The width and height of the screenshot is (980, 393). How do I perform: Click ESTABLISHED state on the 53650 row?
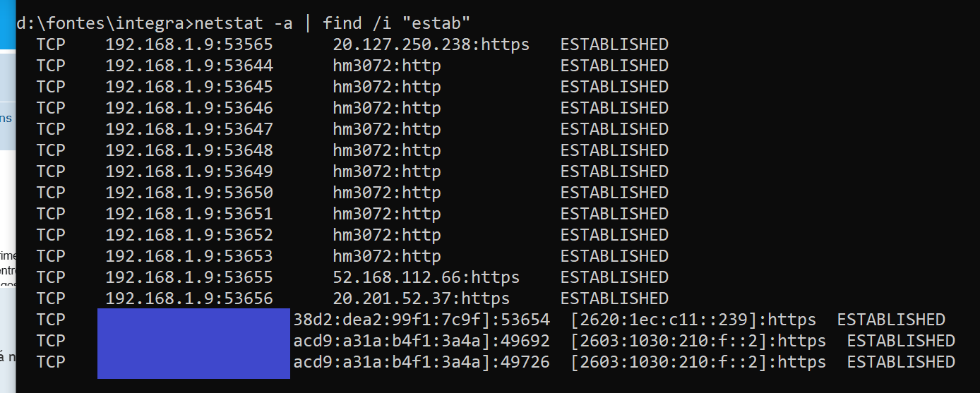click(x=614, y=193)
